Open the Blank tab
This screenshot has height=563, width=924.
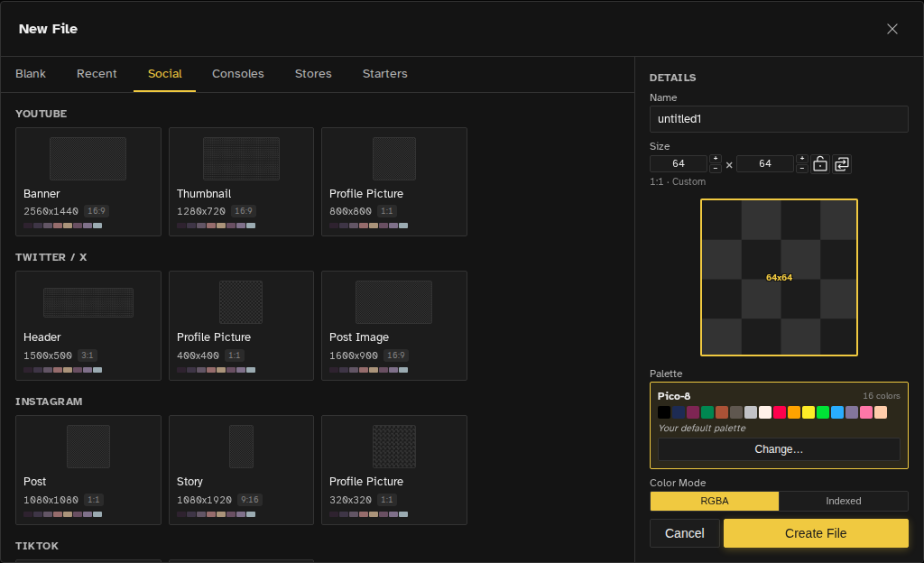pyautogui.click(x=31, y=74)
